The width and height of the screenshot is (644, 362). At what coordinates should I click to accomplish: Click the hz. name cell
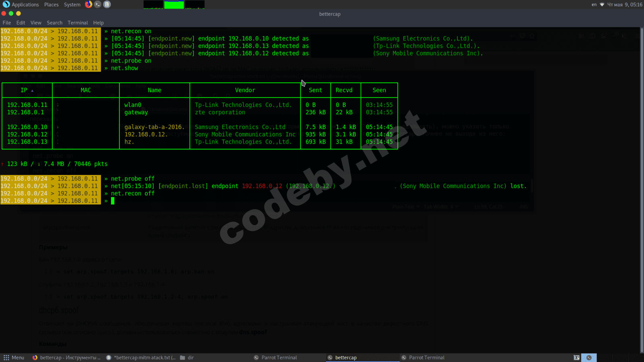[129, 142]
